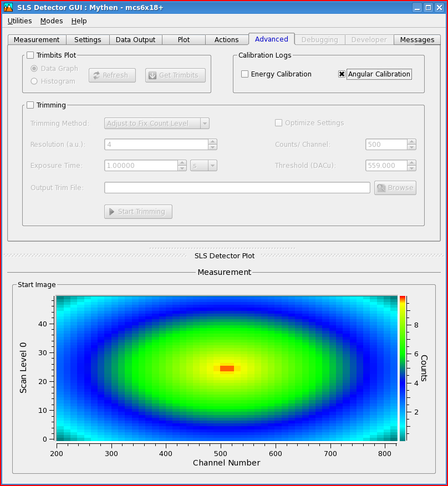Open the exposure time unit dropdown

pyautogui.click(x=203, y=166)
